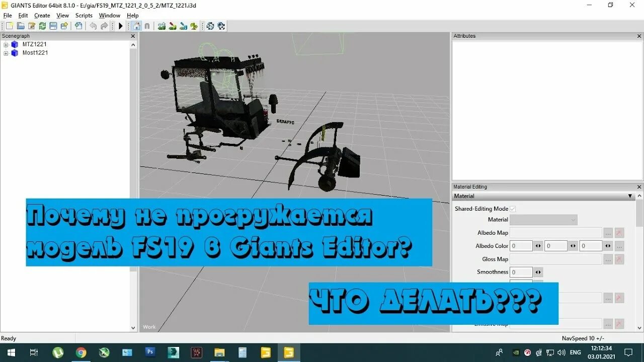Click the green reload file icon
This screenshot has height=362, width=644.
point(42,26)
